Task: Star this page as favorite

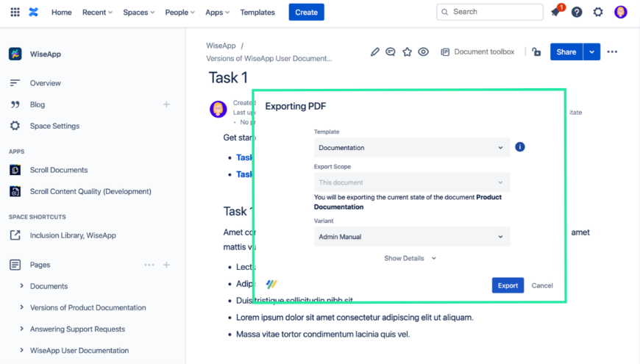Action: tap(407, 51)
